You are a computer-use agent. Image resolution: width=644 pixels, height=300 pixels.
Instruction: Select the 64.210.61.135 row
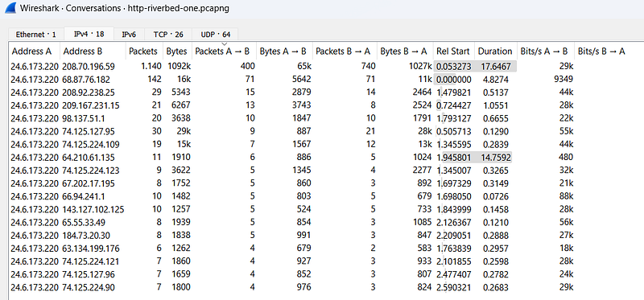(x=326, y=158)
